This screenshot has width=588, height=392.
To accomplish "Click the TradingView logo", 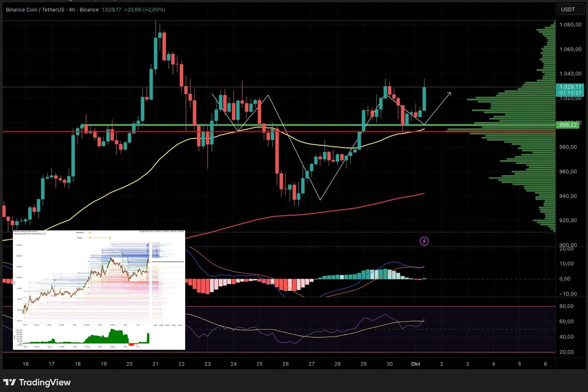I will point(37,382).
